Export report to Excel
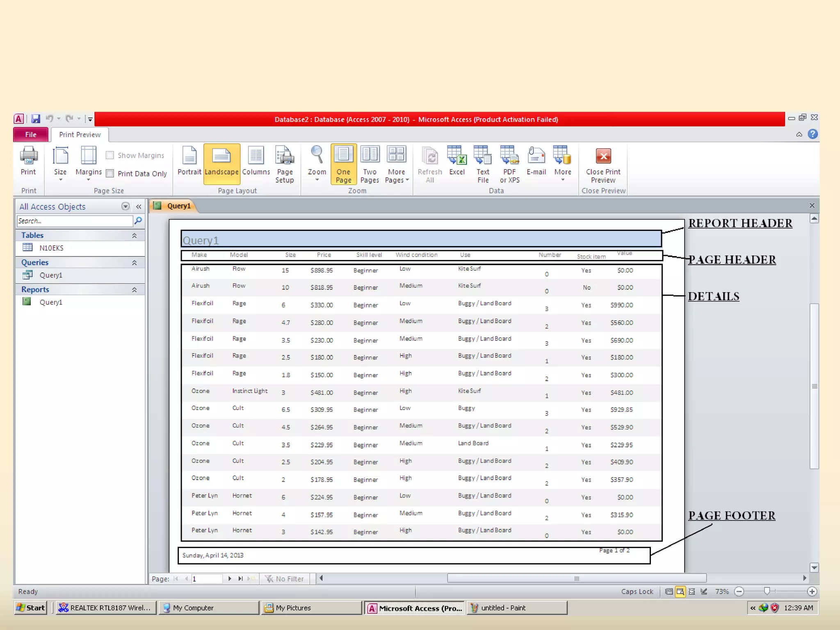 pos(457,161)
